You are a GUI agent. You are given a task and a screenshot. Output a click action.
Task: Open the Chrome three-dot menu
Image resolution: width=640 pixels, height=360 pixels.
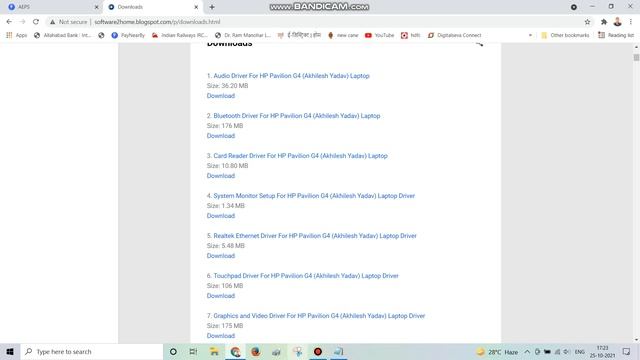tap(631, 22)
